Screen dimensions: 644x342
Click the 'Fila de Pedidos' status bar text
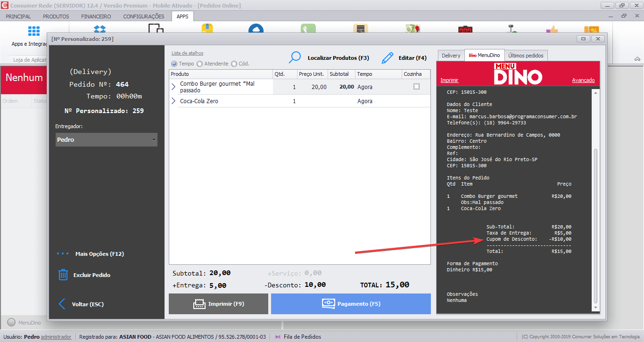[x=302, y=337]
